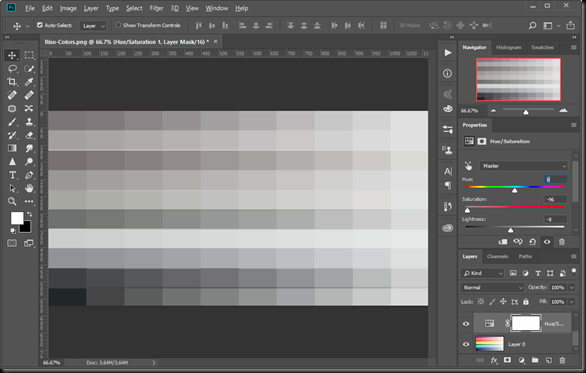The image size is (586, 373).
Task: Toggle lock position icon
Action: coord(503,302)
